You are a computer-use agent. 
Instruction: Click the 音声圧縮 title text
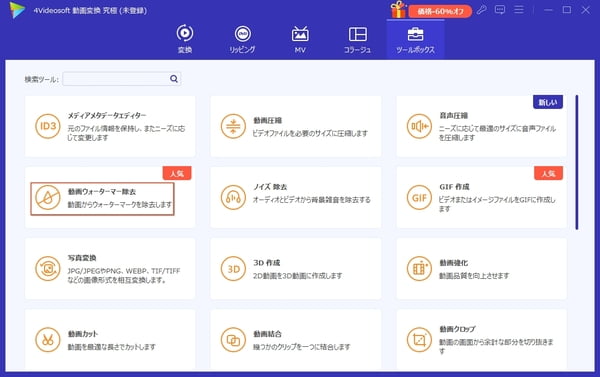pos(453,115)
